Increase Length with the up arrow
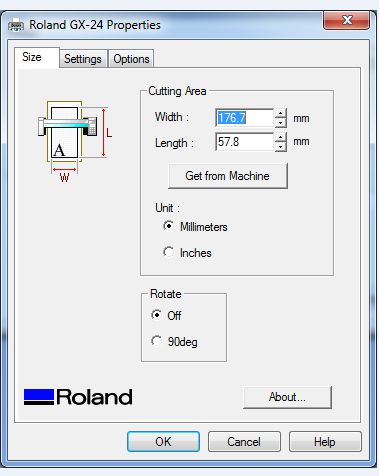 (x=281, y=137)
